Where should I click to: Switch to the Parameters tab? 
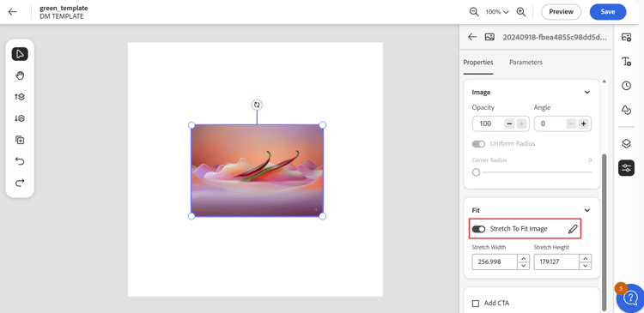526,63
